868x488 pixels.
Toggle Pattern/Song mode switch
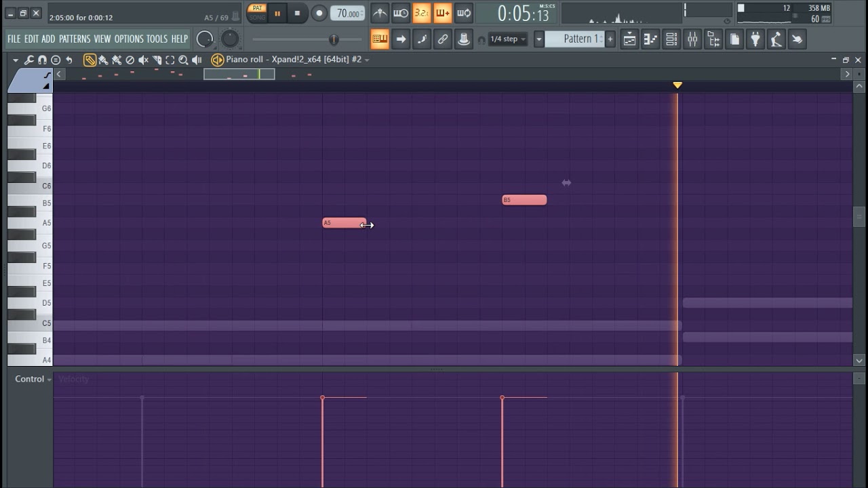coord(257,13)
